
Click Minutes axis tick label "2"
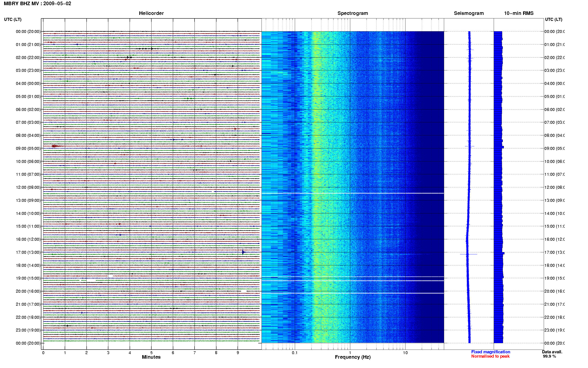[87, 353]
